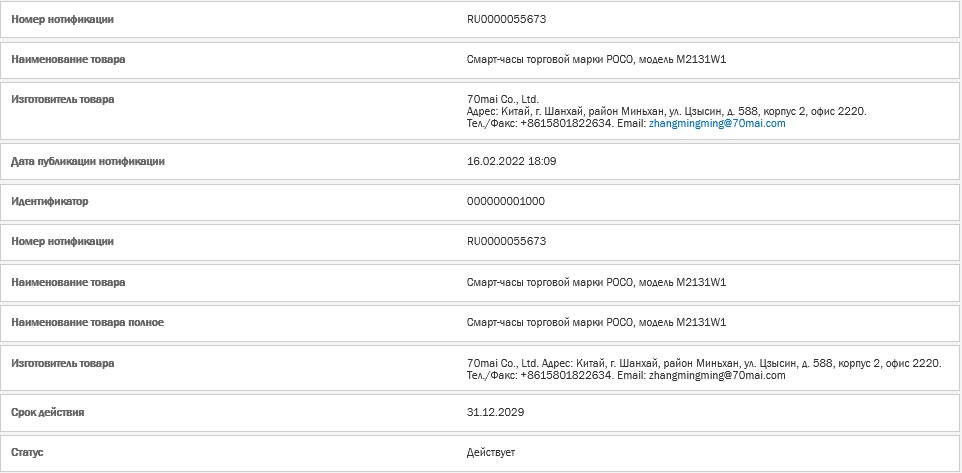Select phone number preceding the blue email link
Image resolution: width=962 pixels, height=473 pixels.
click(566, 123)
